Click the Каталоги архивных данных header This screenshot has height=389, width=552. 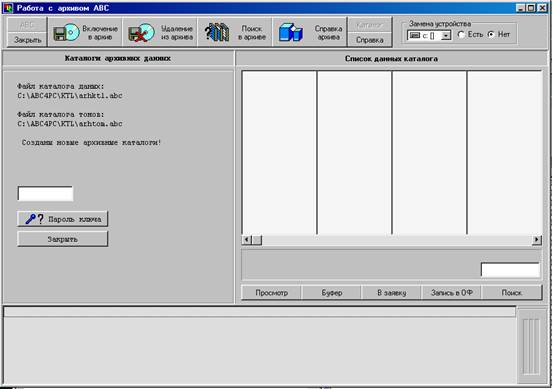pyautogui.click(x=118, y=58)
